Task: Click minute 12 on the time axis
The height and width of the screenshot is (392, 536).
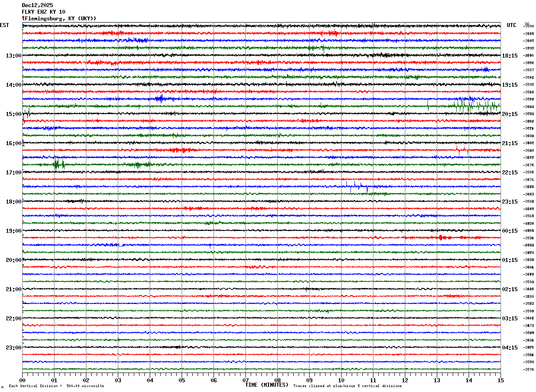Action: click(x=405, y=380)
